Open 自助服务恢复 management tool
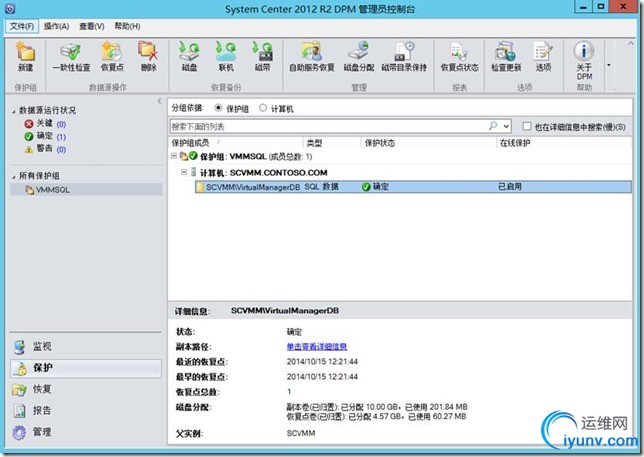 (x=312, y=57)
